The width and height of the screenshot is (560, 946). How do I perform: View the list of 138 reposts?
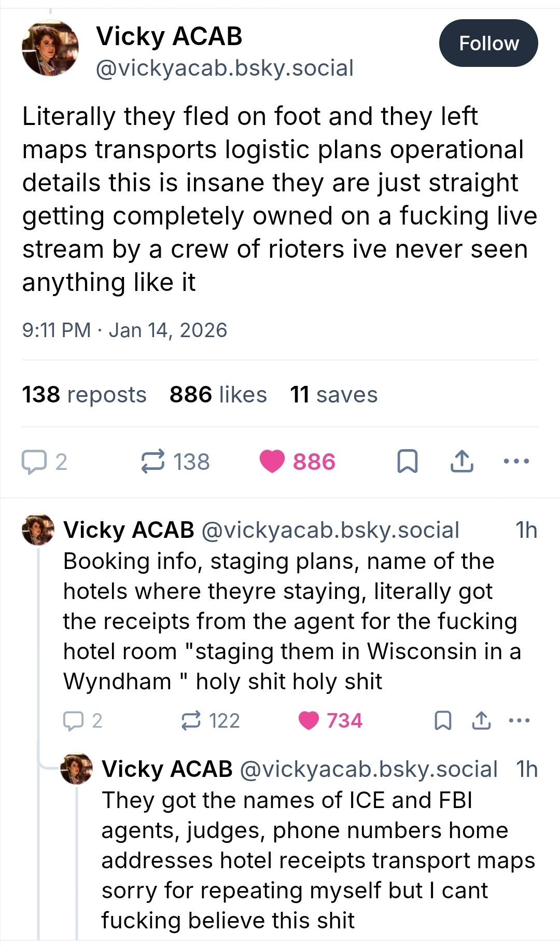(x=84, y=395)
